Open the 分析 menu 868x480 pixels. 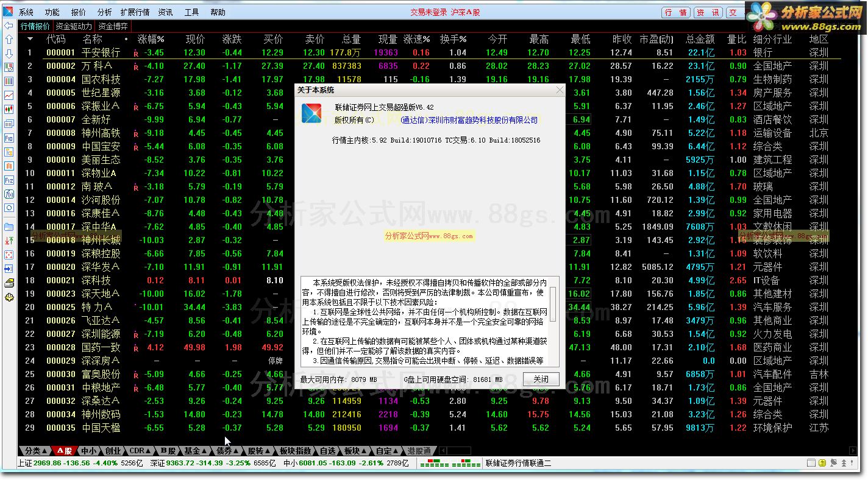click(x=104, y=12)
